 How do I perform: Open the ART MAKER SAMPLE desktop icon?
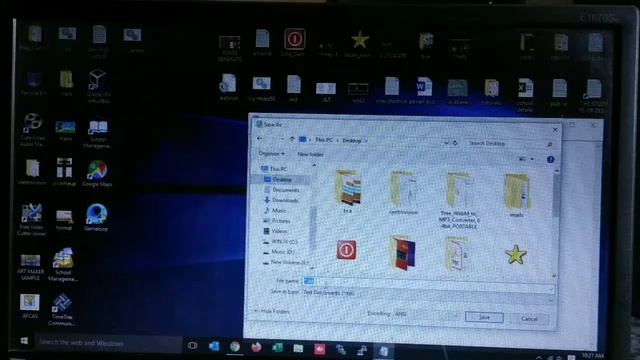pos(31,266)
